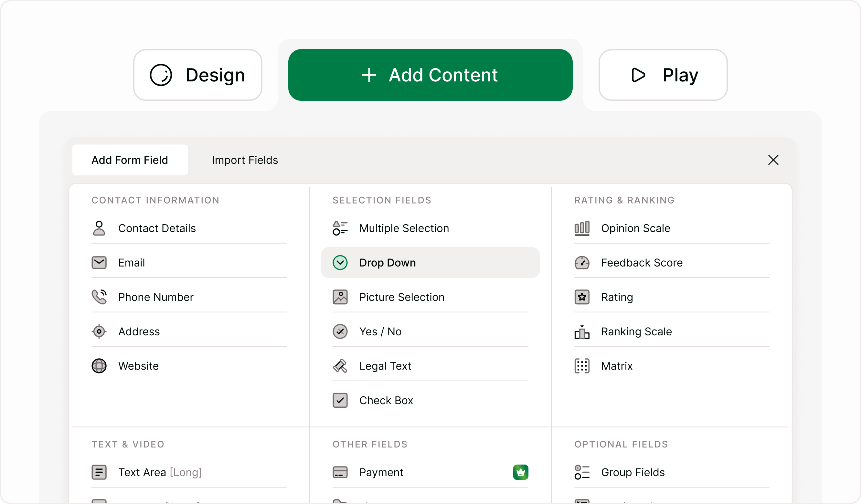This screenshot has height=504, width=861.
Task: Click the Add Content button
Action: 430,75
